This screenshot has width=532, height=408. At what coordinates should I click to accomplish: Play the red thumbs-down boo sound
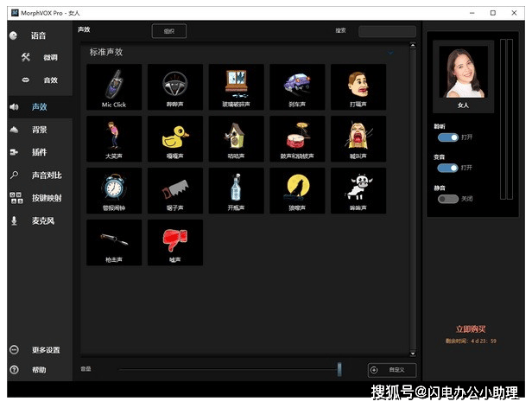pos(175,240)
